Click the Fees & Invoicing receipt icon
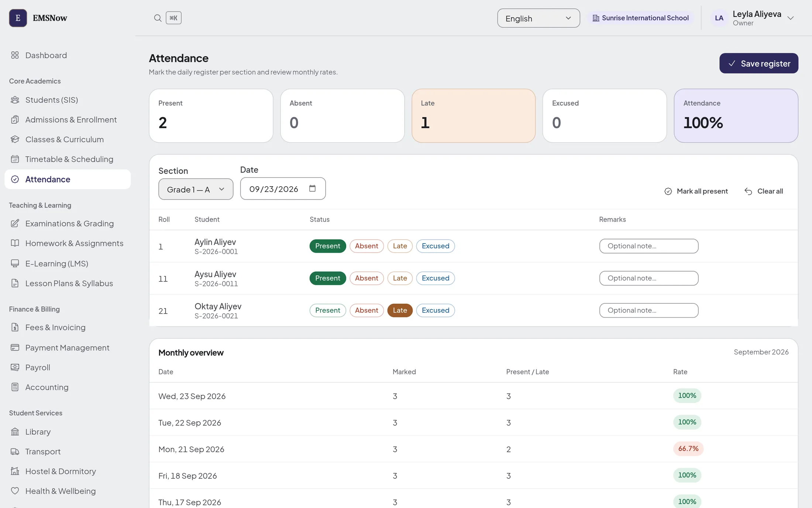 (x=15, y=327)
